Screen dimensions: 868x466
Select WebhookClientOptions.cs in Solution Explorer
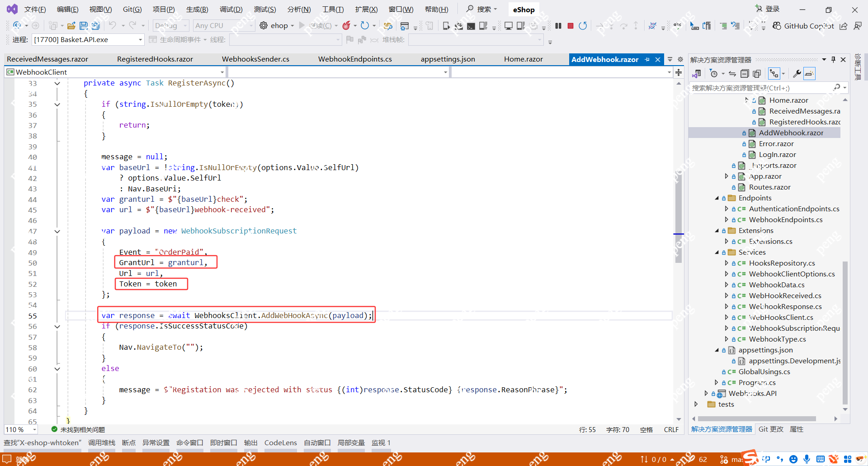[792, 274]
